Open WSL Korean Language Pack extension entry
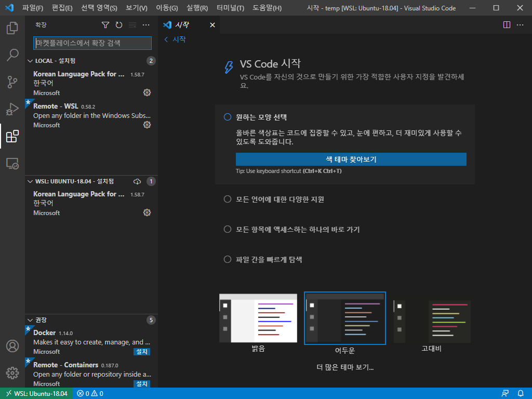This screenshot has height=399, width=532. tap(91, 203)
